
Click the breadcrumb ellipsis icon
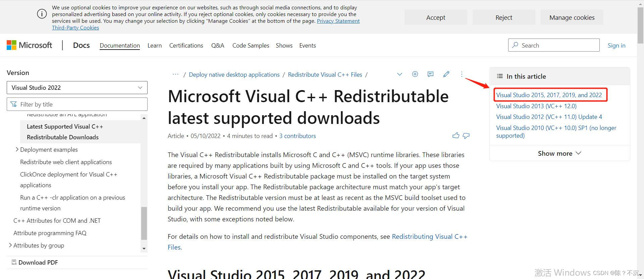point(175,74)
